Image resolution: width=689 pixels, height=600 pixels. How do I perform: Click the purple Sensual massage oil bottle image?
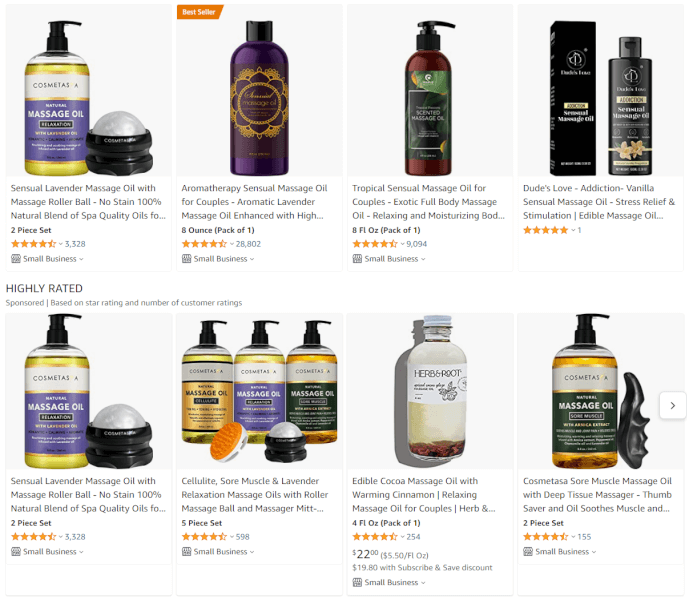(x=259, y=98)
